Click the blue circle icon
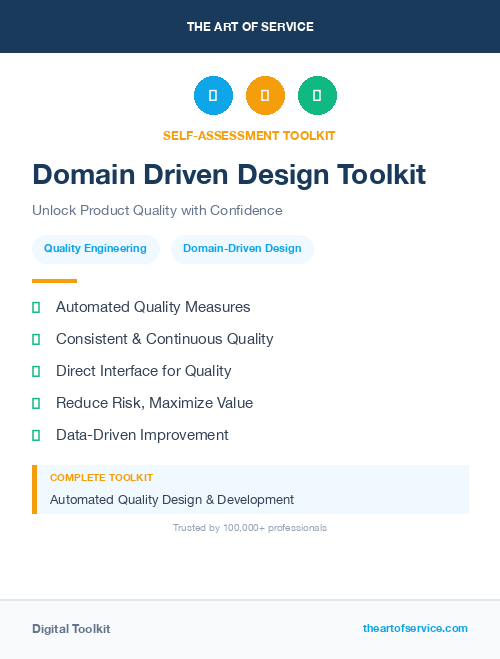Viewport: 500px width, 659px height. 213,95
